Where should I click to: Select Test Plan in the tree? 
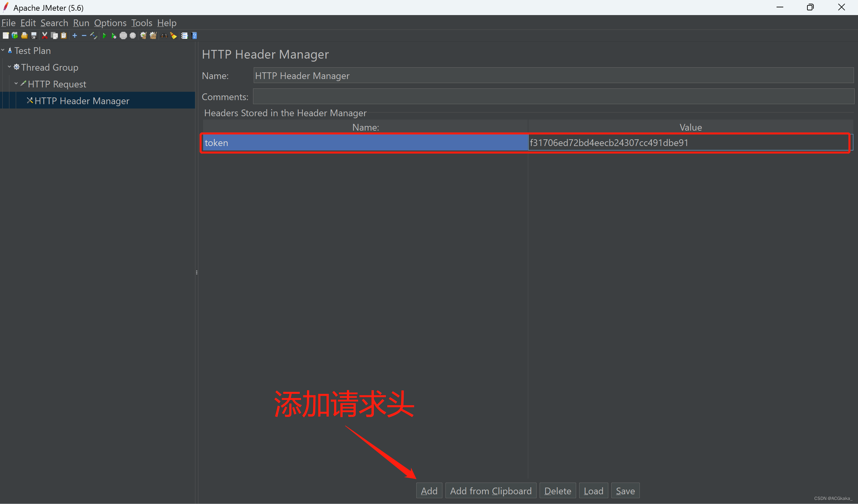pyautogui.click(x=33, y=51)
